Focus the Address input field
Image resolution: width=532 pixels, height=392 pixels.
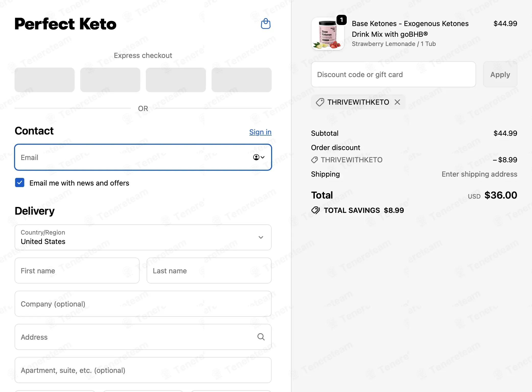click(x=143, y=337)
